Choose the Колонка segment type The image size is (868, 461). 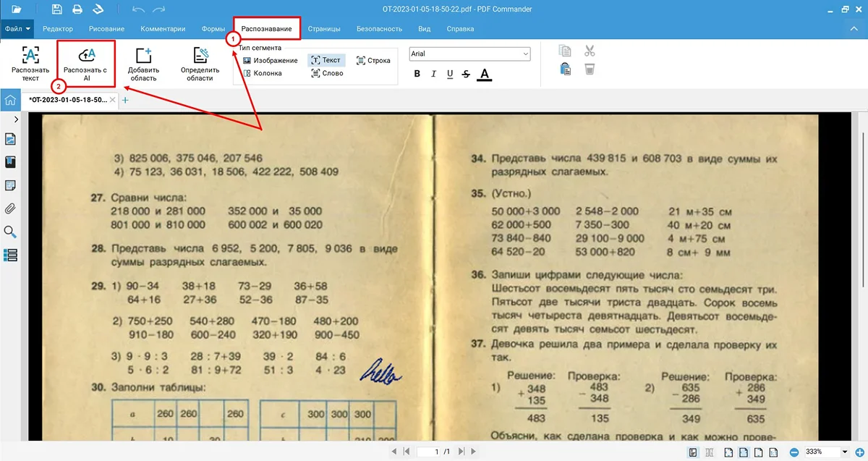coord(263,73)
